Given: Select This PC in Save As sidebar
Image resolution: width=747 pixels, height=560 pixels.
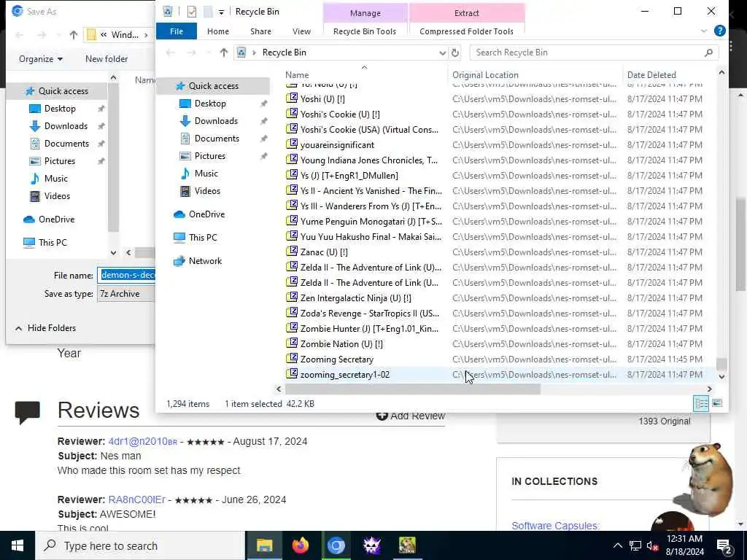Looking at the screenshot, I should click(x=53, y=242).
